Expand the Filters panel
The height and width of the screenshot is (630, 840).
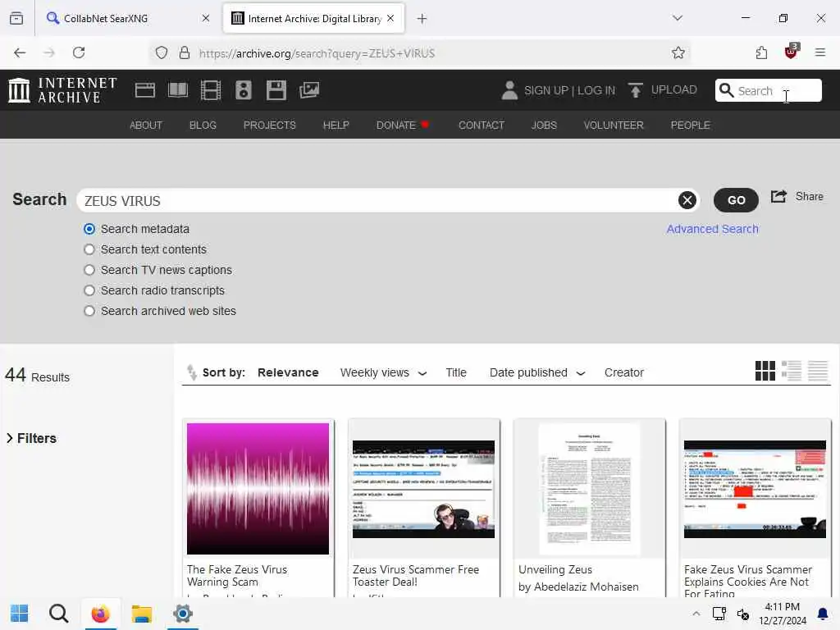pyautogui.click(x=32, y=438)
